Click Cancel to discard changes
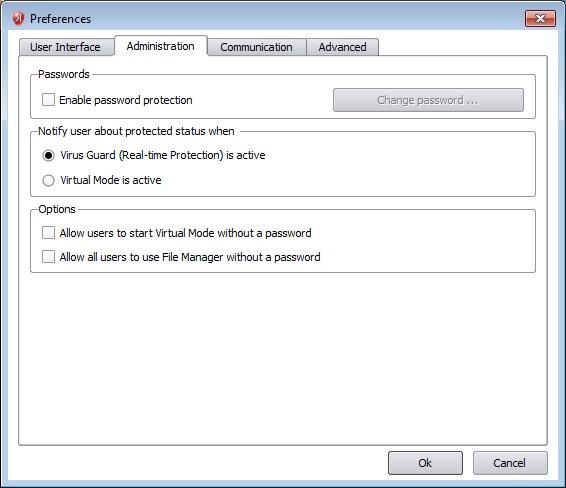This screenshot has width=566, height=488. pos(510,463)
